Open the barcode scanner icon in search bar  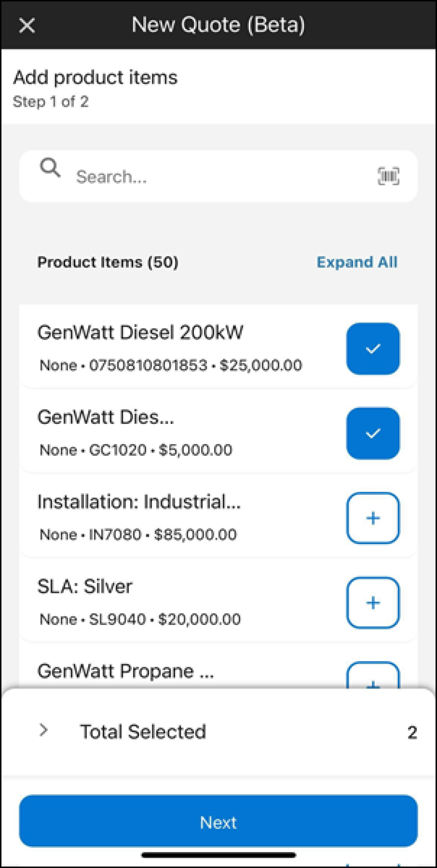[388, 176]
